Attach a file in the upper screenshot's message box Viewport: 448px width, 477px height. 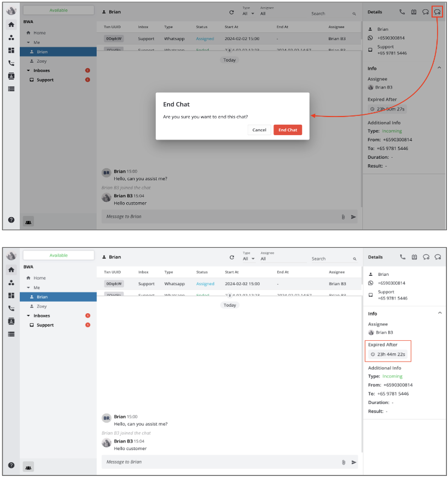click(x=343, y=217)
